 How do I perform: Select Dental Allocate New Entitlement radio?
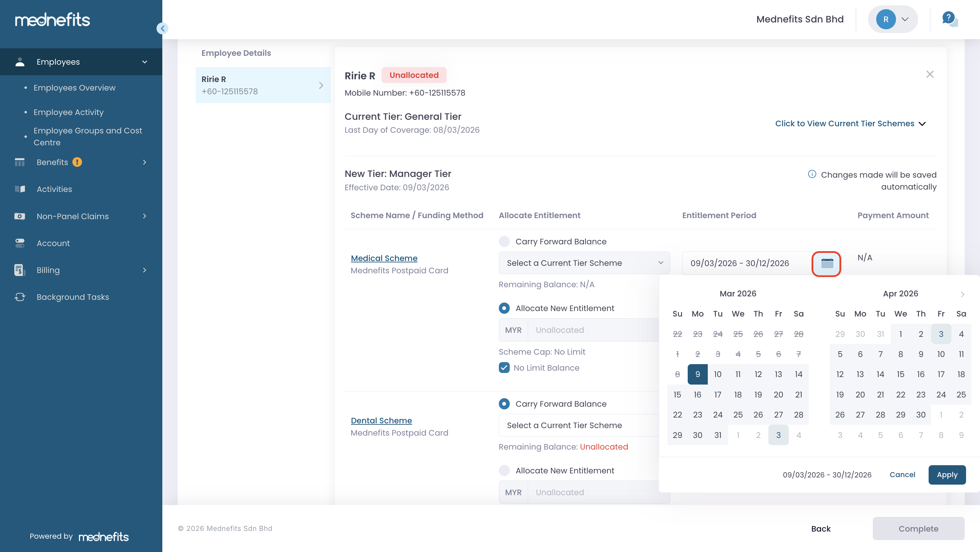[504, 471]
